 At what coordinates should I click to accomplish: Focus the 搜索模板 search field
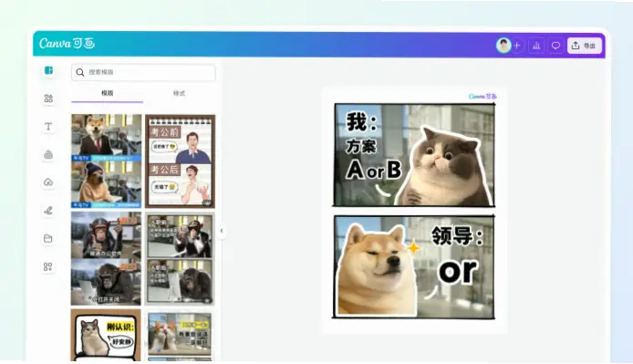tap(143, 72)
